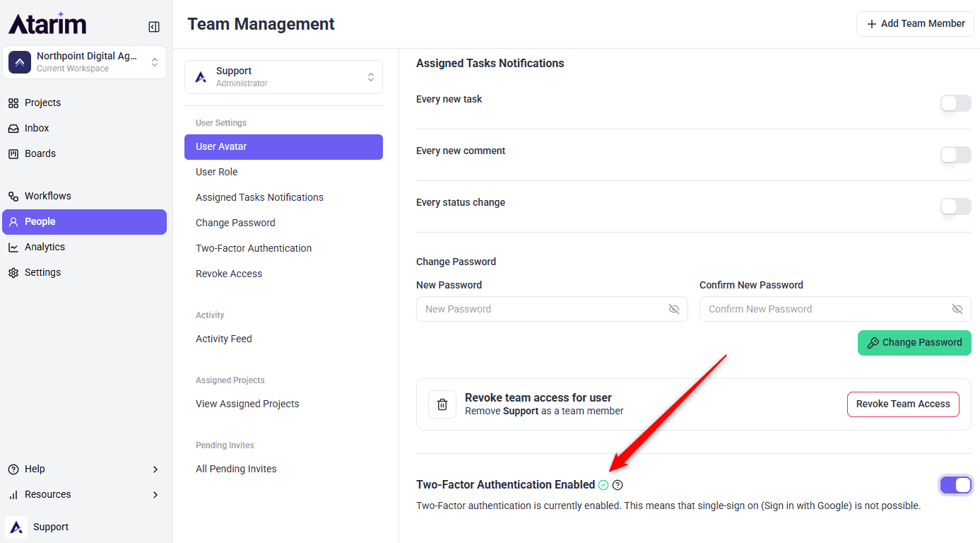Viewport: 980px width, 543px height.
Task: Open the Support avatar at the bottom of the sidebar
Action: [16, 527]
